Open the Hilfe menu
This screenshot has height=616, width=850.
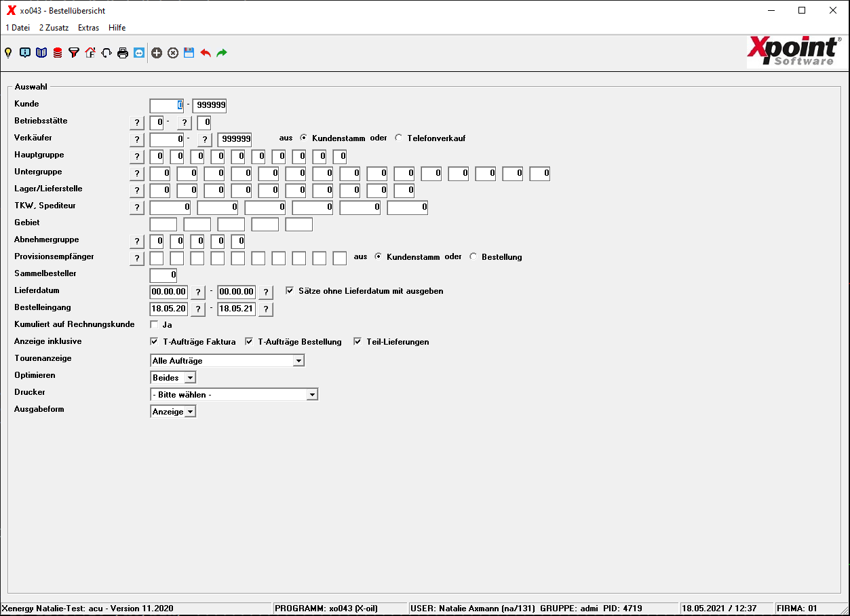click(117, 28)
